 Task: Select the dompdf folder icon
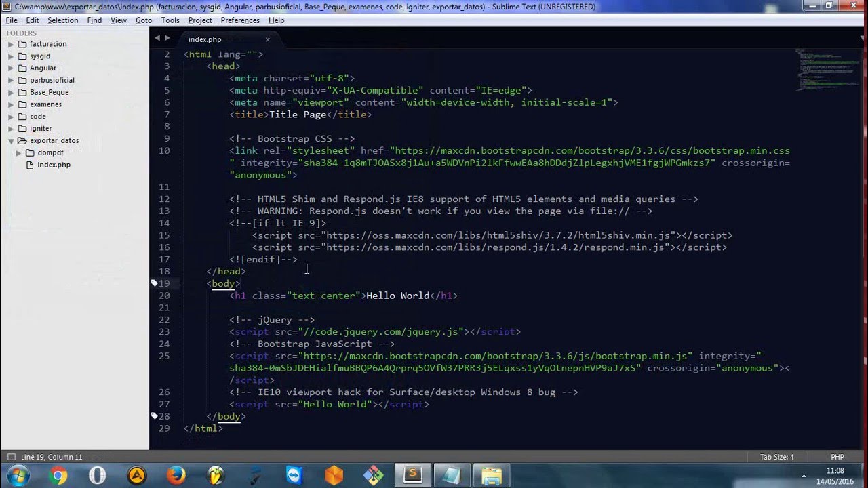[30, 153]
